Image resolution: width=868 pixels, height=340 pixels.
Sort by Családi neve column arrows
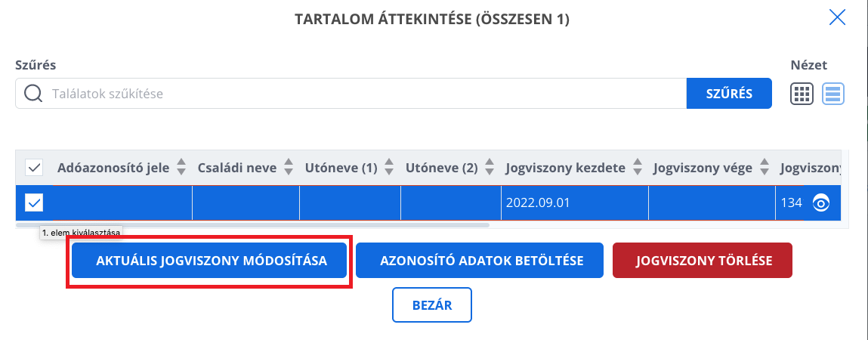289,167
